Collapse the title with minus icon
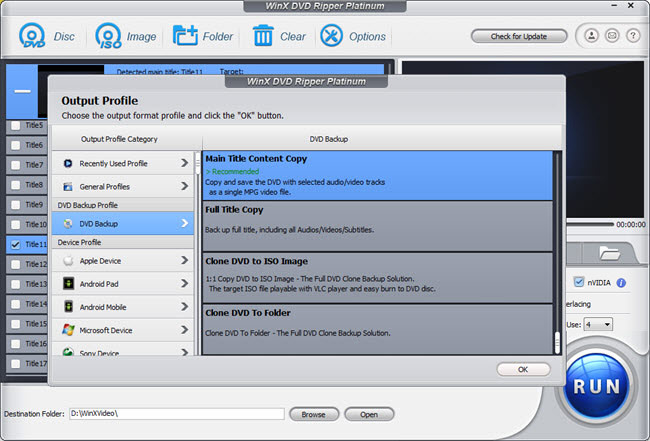Image resolution: width=650 pixels, height=441 pixels. (x=22, y=91)
